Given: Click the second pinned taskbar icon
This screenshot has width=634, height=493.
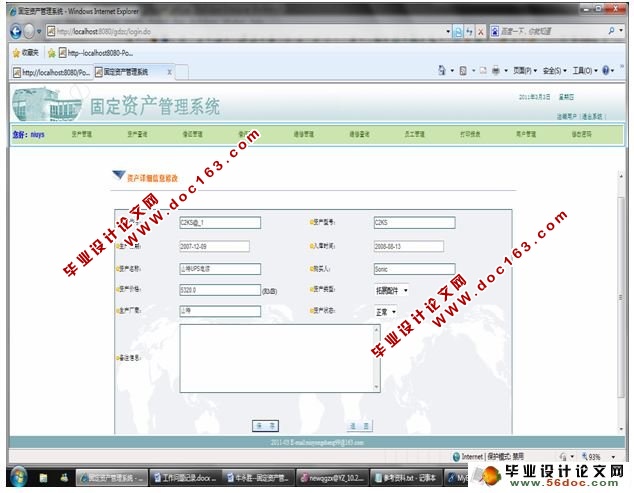Looking at the screenshot, I should pyautogui.click(x=64, y=478).
